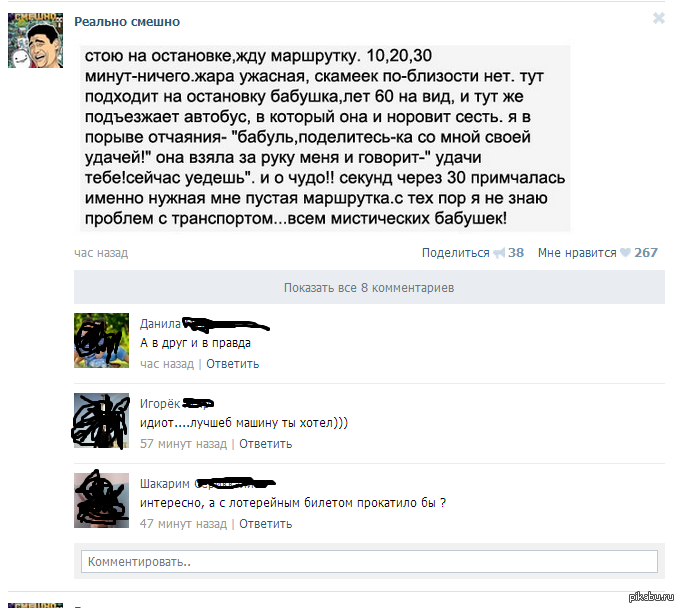Reply to Данила's comment with Ответить
The height and width of the screenshot is (608, 679).
tap(233, 364)
